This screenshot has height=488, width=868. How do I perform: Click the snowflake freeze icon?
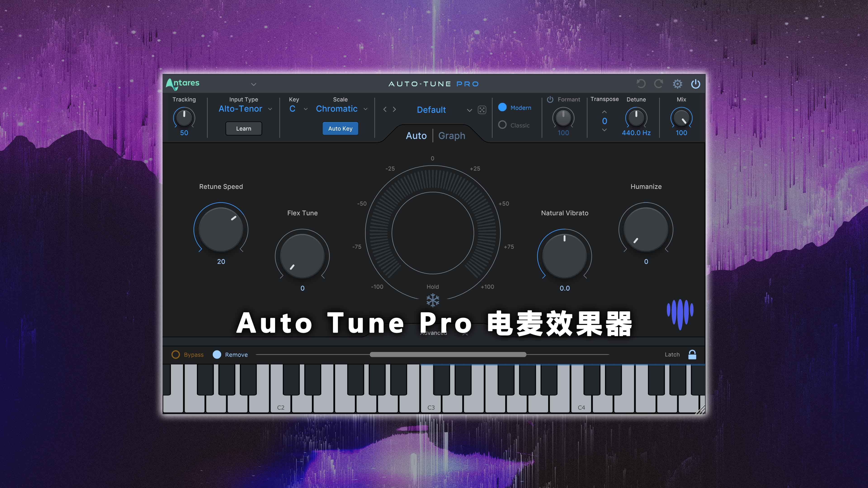click(433, 300)
